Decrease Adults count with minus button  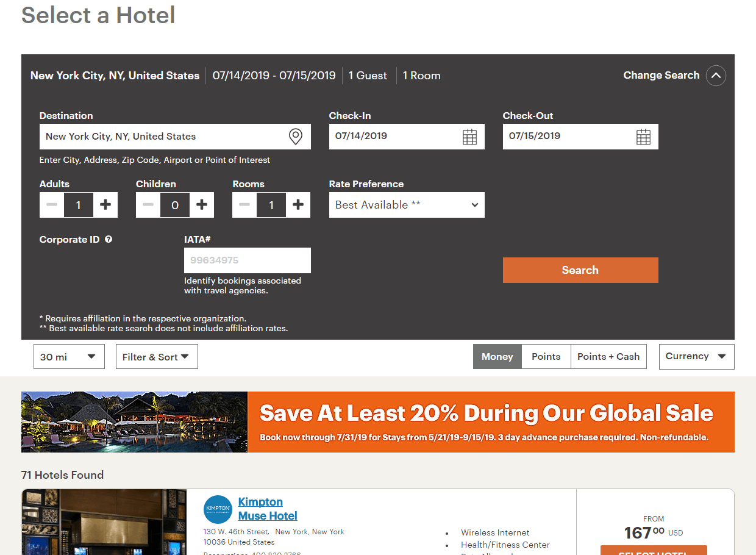[52, 205]
